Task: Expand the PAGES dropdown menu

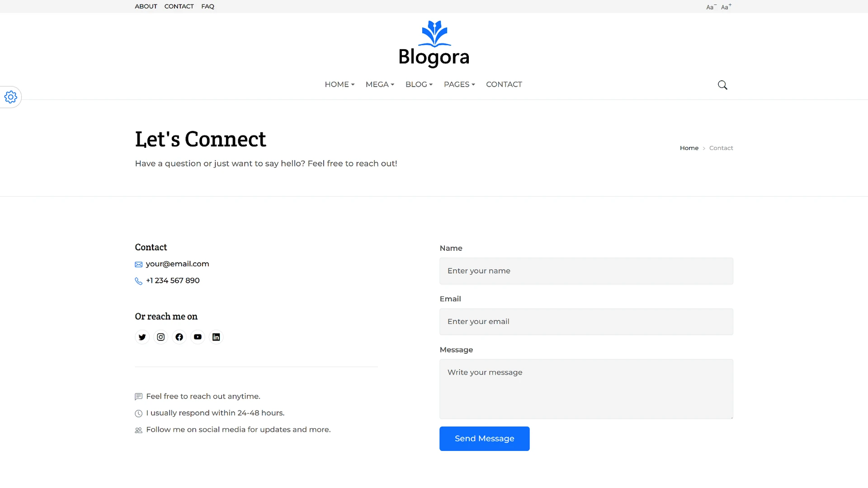Action: point(459,84)
